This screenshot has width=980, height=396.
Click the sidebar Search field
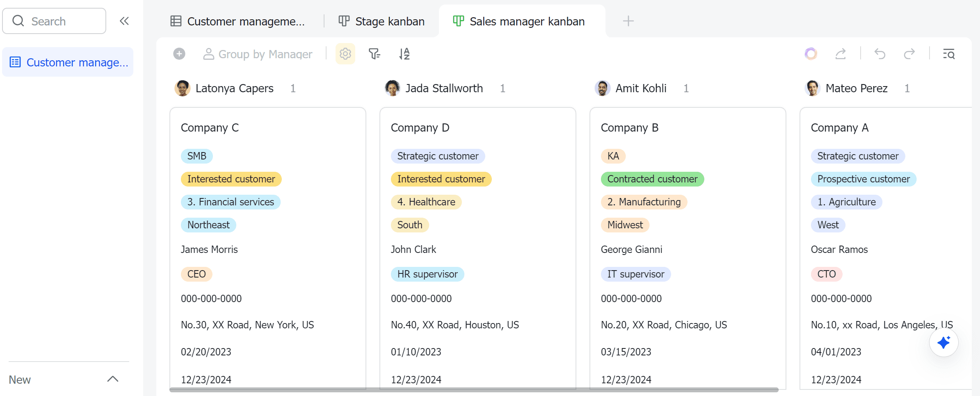point(54,21)
